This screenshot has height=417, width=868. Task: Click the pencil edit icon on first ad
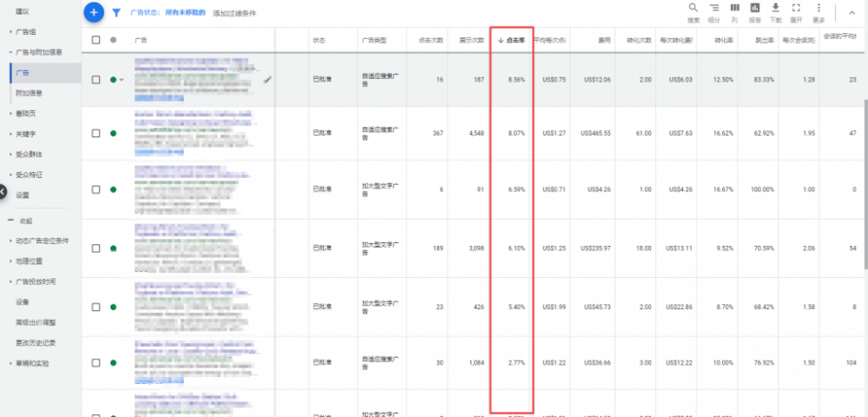coord(268,79)
